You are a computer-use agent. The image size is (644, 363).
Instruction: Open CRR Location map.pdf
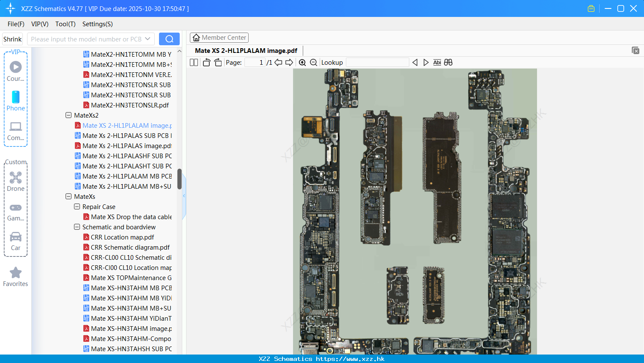coord(119,237)
